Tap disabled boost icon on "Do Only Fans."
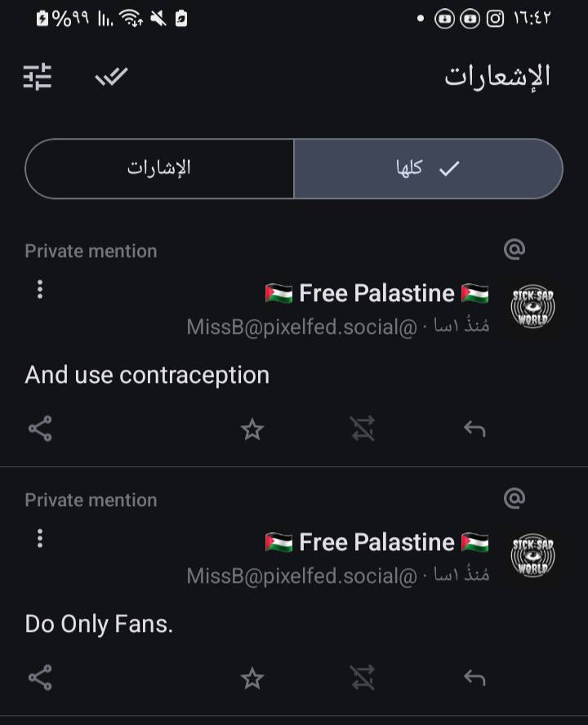Screen dimensions: 588x725 pyautogui.click(x=363, y=678)
